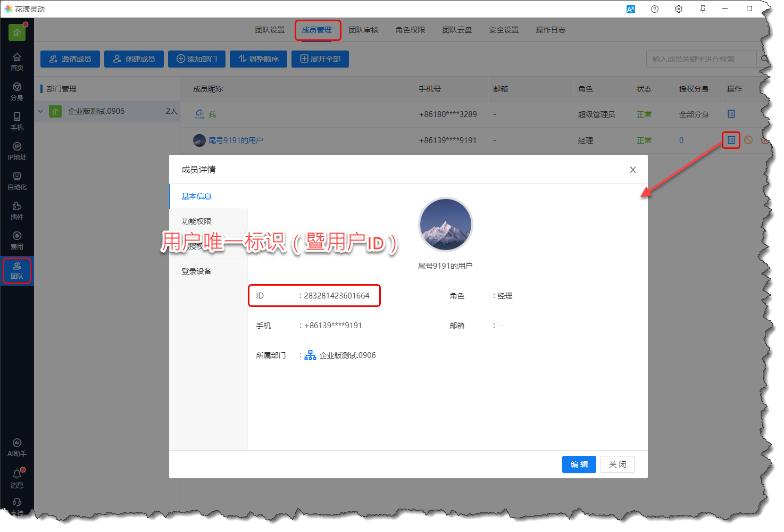Click the 调整顺序 button

[258, 59]
